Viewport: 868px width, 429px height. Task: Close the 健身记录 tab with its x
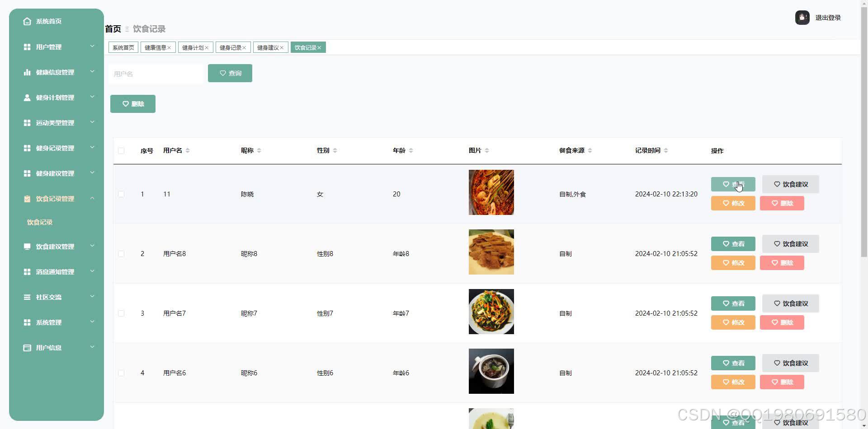244,48
